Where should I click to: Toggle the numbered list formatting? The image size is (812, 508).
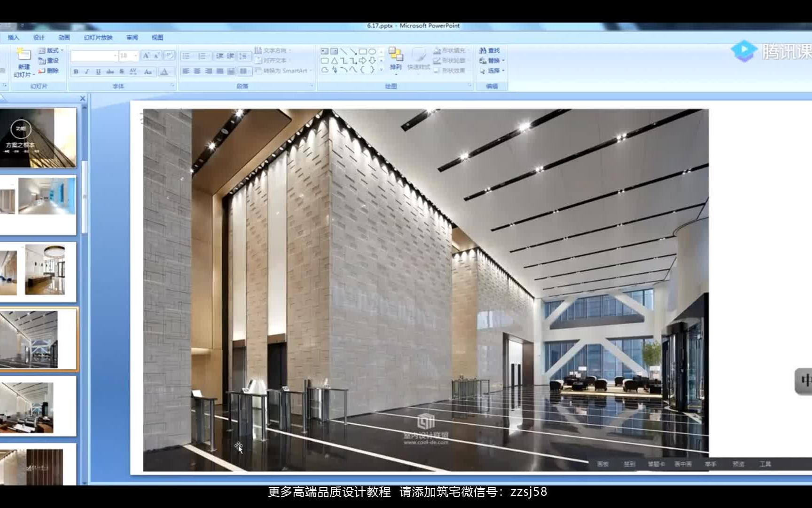203,56
